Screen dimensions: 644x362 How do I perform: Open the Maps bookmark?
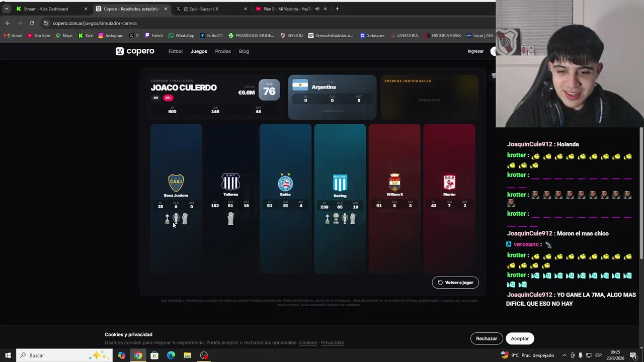64,36
